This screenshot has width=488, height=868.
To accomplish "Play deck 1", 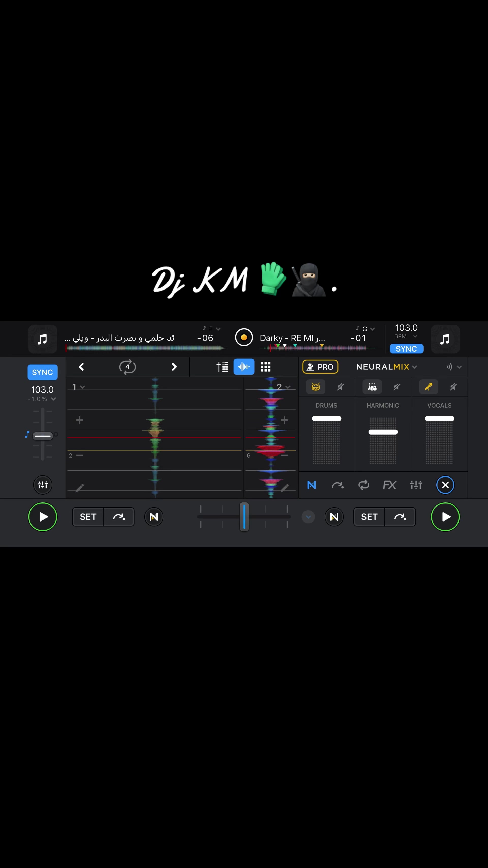I will [x=42, y=517].
